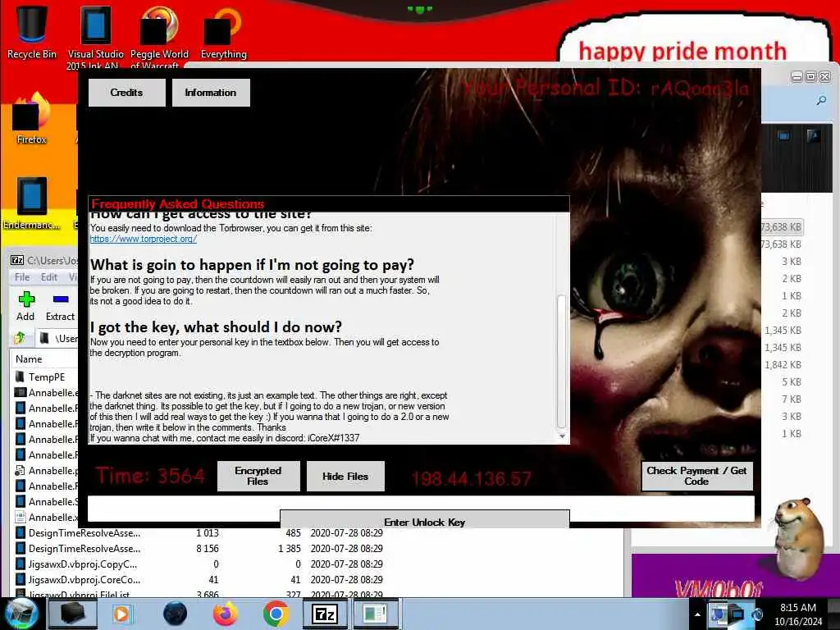The width and height of the screenshot is (840, 630).
Task: Click the Encrypted Files button
Action: [258, 476]
